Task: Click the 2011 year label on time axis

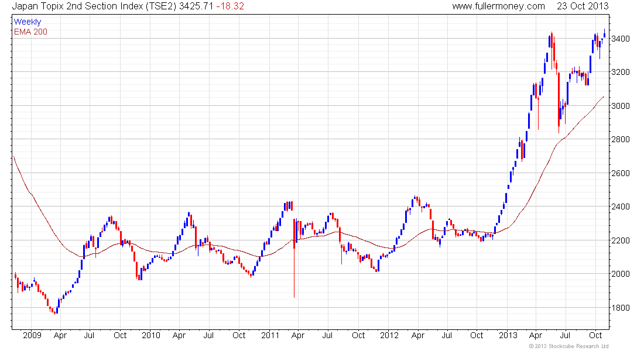Action: (270, 335)
